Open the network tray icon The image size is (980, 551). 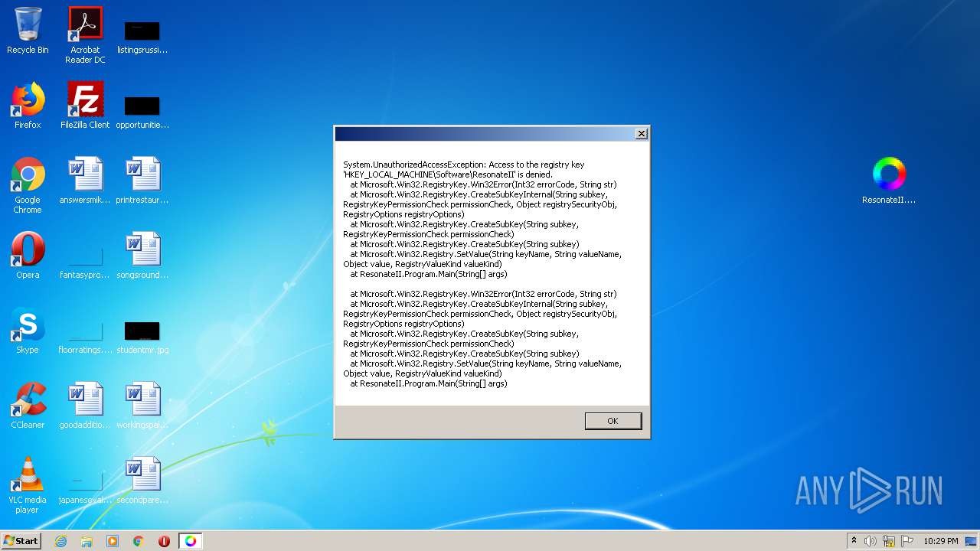pos(889,541)
